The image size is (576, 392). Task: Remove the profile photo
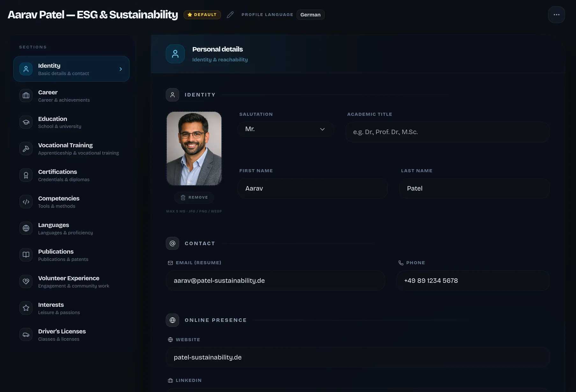194,198
